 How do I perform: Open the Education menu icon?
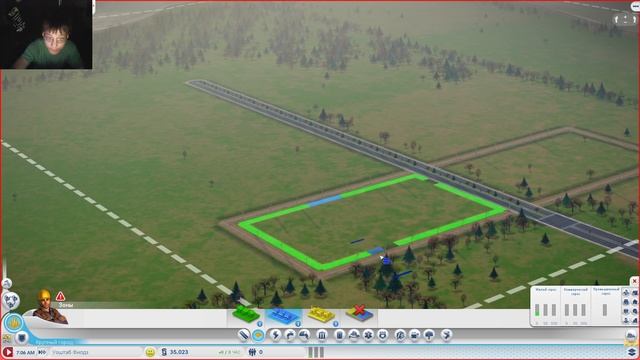400,335
